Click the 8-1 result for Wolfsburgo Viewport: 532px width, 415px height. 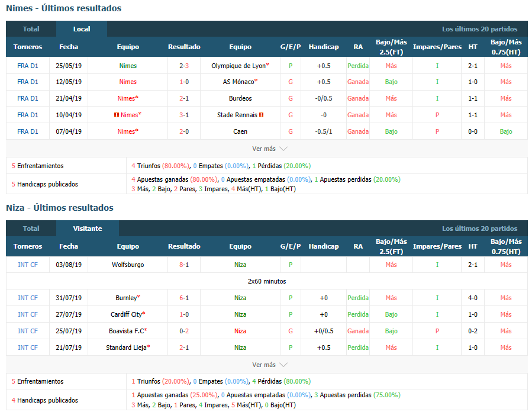(x=184, y=265)
